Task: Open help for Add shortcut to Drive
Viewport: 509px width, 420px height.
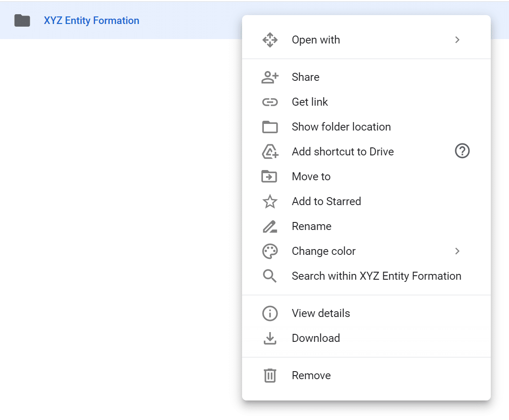Action: (462, 151)
